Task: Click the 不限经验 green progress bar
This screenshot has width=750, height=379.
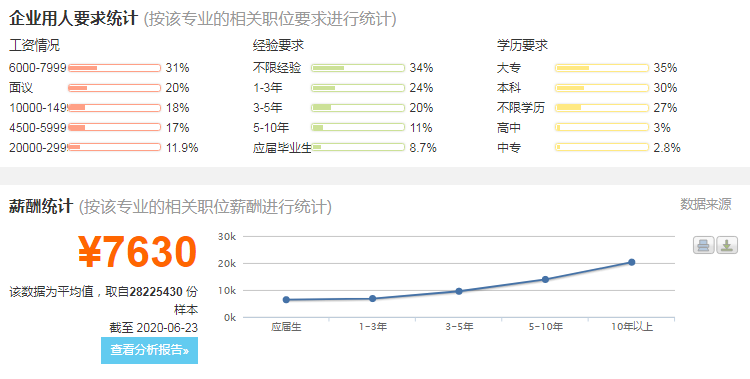Action: tap(358, 68)
